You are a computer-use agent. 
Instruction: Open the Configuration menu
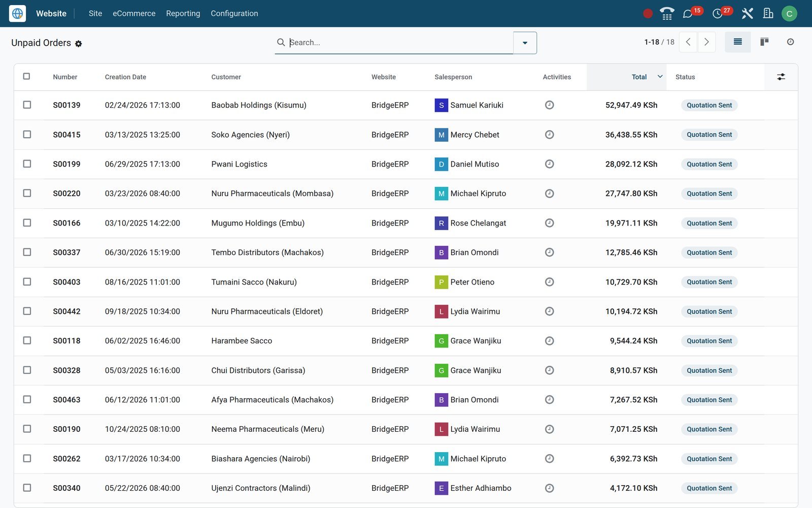click(x=234, y=14)
